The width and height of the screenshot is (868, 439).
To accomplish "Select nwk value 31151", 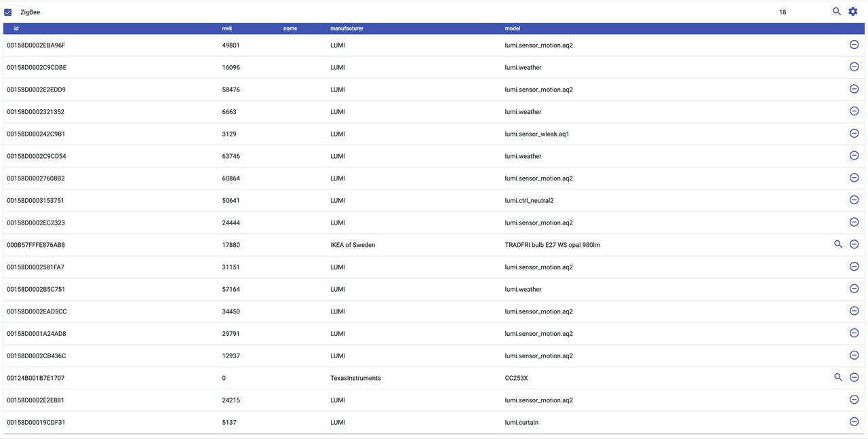I will point(231,267).
